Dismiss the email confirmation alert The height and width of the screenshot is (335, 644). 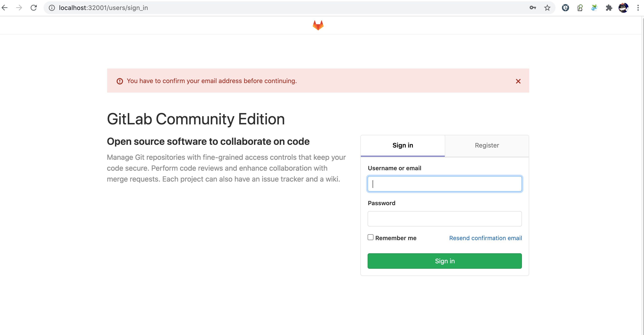coord(518,81)
